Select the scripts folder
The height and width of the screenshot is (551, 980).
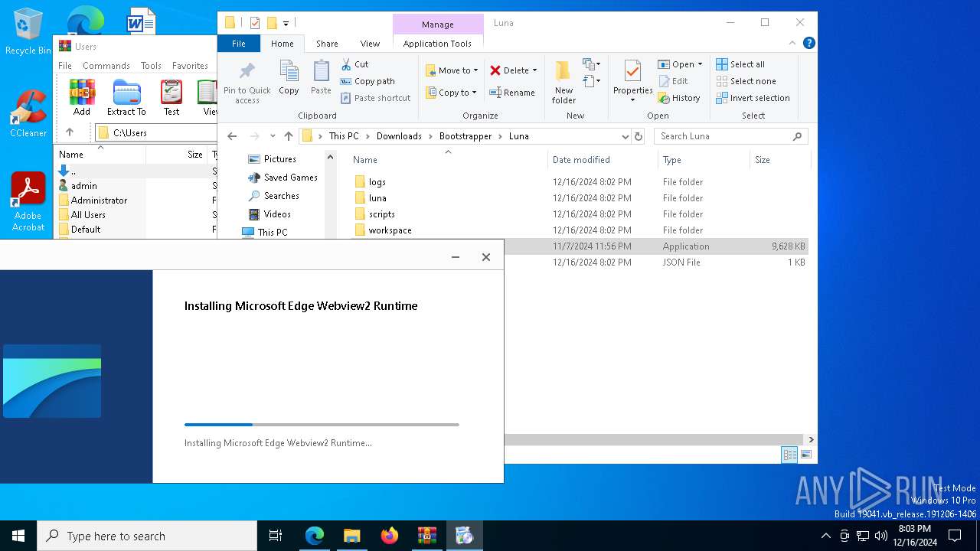tap(381, 214)
